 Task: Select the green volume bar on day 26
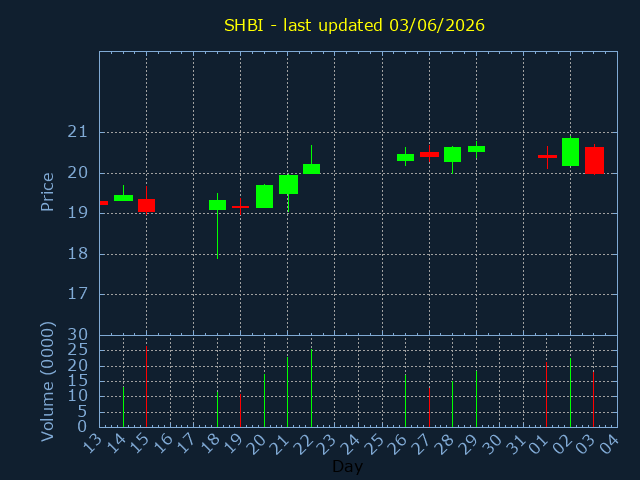(405, 400)
